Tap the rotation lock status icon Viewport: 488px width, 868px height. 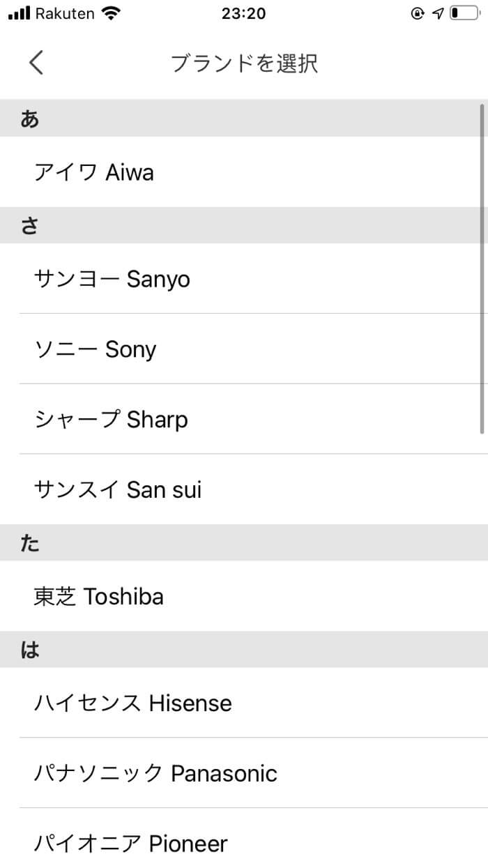click(x=418, y=13)
